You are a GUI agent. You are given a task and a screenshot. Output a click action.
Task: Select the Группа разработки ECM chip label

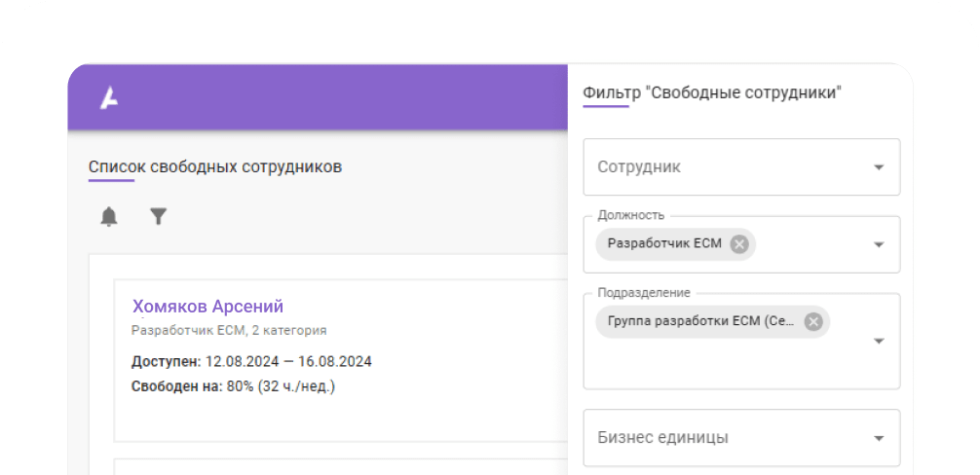point(701,321)
